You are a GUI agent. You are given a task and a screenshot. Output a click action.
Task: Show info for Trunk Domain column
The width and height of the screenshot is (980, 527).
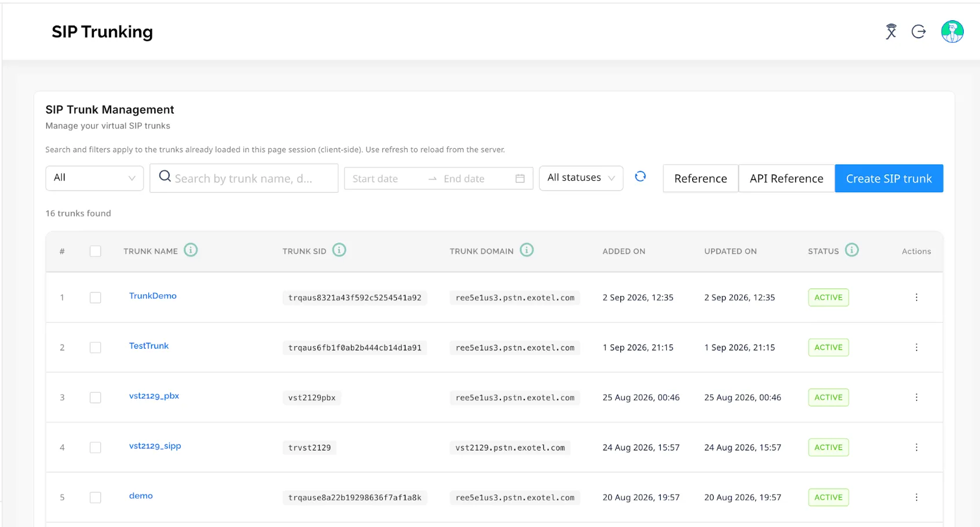[x=526, y=250]
